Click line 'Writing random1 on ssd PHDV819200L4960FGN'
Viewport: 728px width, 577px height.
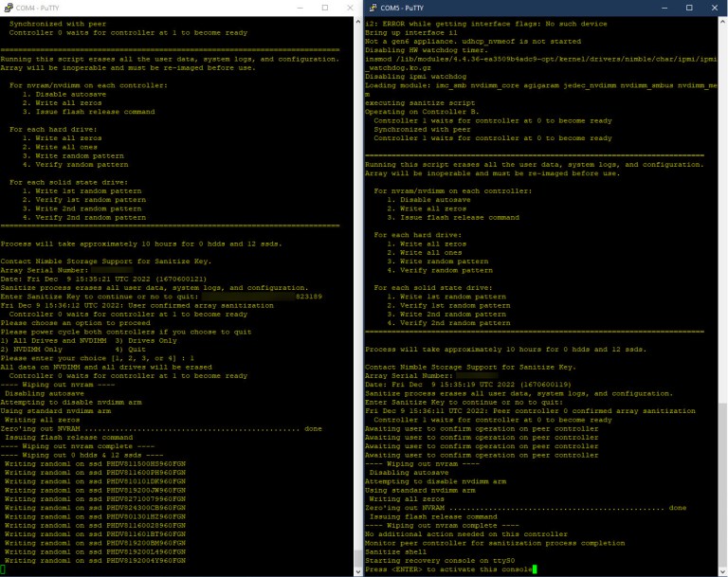point(95,552)
